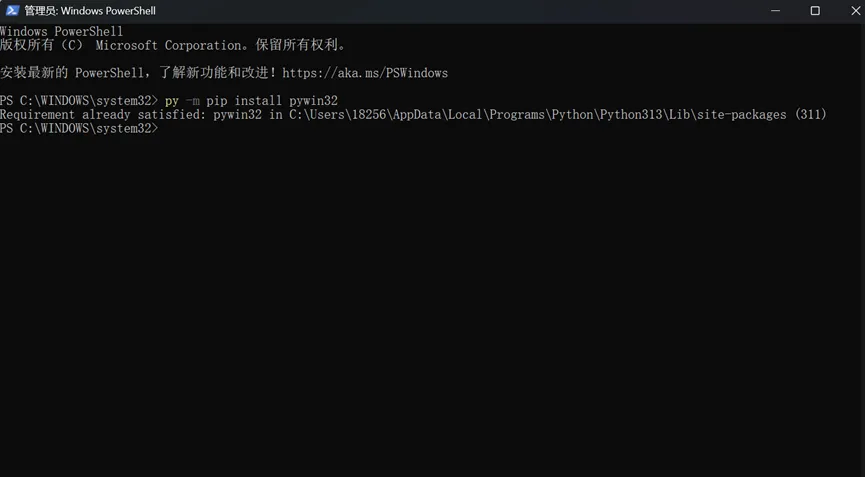Click the word install in the command

(258, 100)
